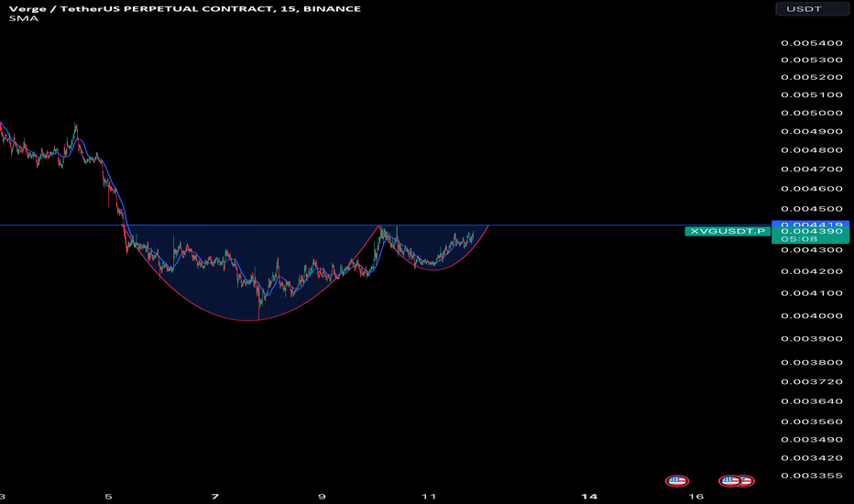This screenshot has height=504, width=854.
Task: Click price axis label 0.003640
Action: click(812, 401)
